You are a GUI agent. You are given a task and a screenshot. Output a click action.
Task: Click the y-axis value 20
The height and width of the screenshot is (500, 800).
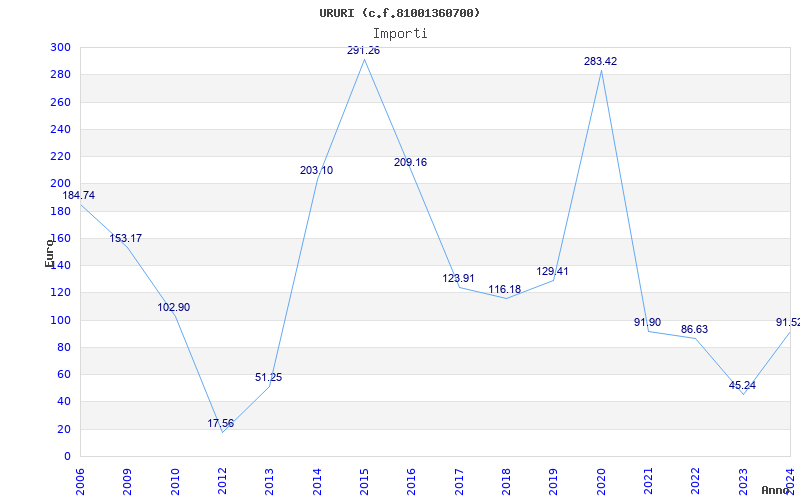click(x=63, y=429)
